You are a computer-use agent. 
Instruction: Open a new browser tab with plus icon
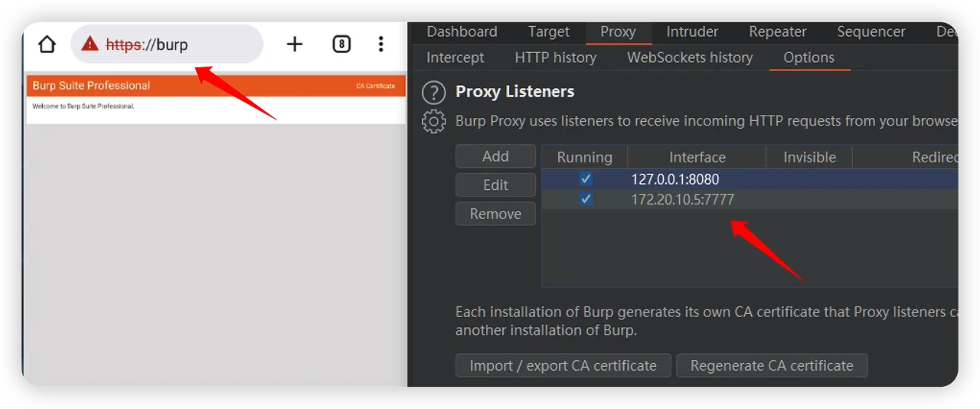pyautogui.click(x=294, y=44)
